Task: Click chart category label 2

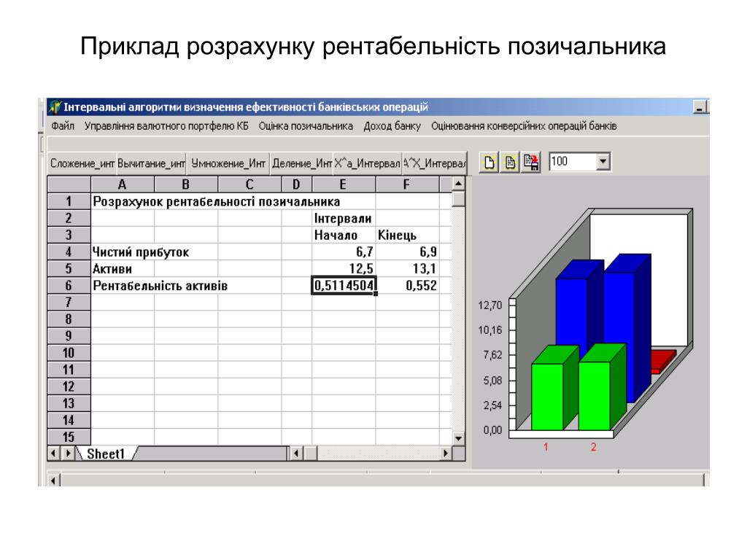Action: point(594,447)
